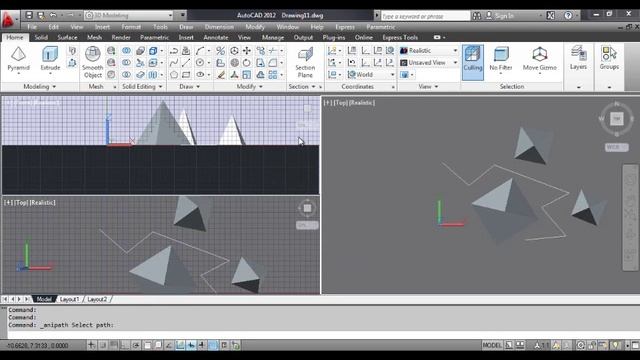The width and height of the screenshot is (640, 360).
Task: Toggle Infer Constraints in status bar
Action: click(91, 345)
